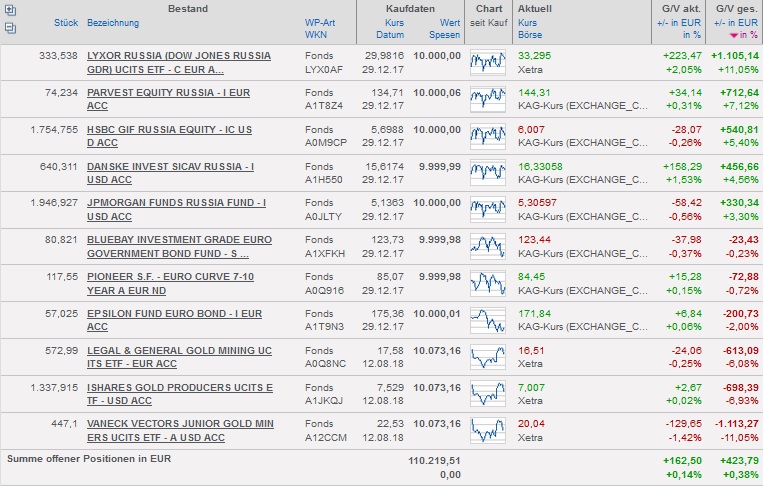Sort by the Bezeichnung column header
This screenshot has width=763, height=486.
(x=113, y=23)
